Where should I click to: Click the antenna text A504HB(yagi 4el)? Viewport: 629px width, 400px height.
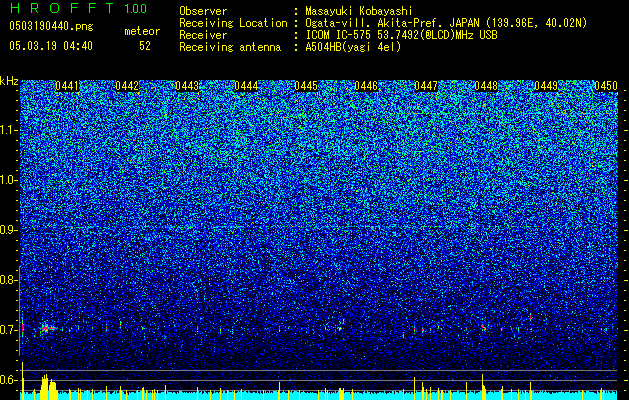pos(353,47)
